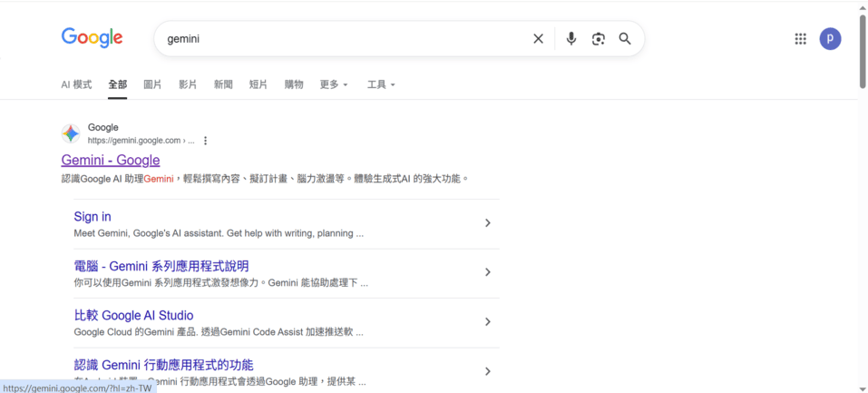The image size is (868, 393).
Task: Start voice search with microphone icon
Action: click(x=571, y=39)
